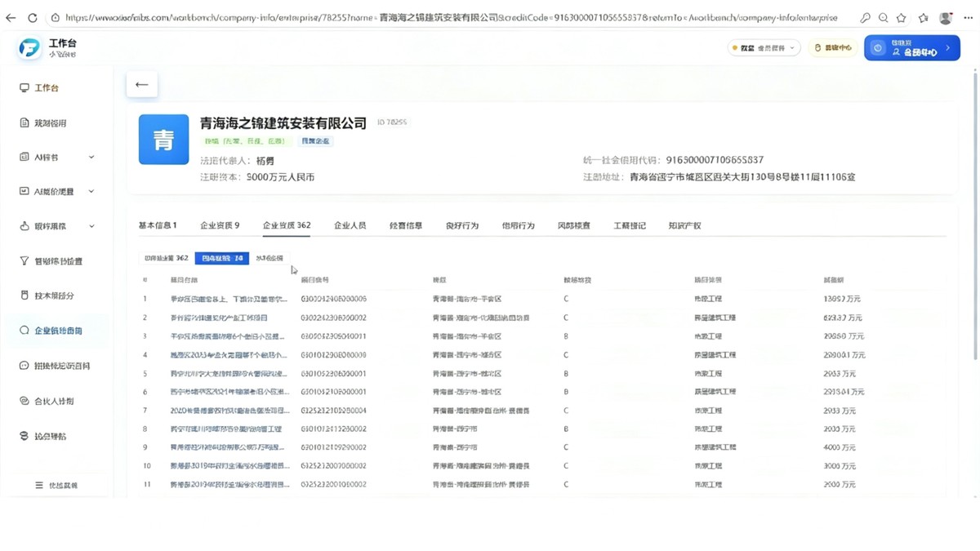Select the 企业业绩 362 tab
The image size is (980, 551).
287,225
